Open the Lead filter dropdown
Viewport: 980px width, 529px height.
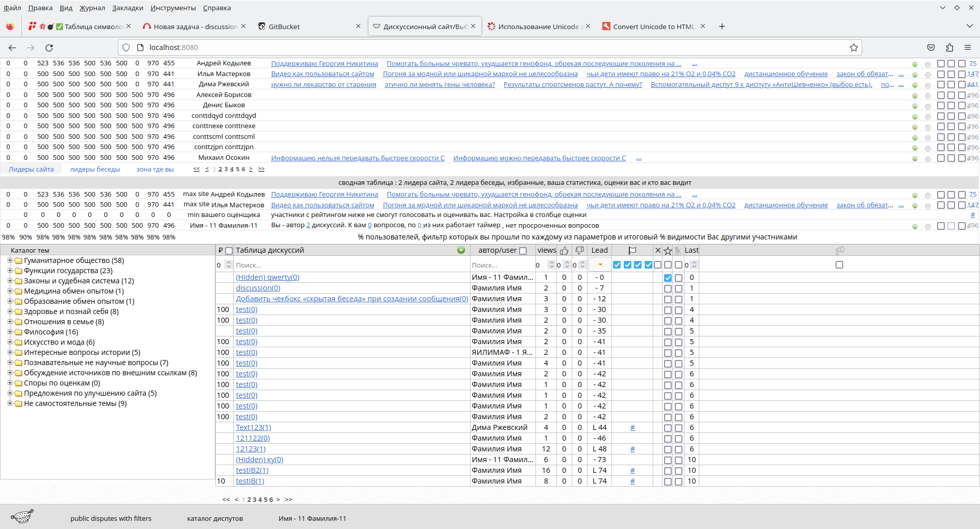(x=600, y=264)
